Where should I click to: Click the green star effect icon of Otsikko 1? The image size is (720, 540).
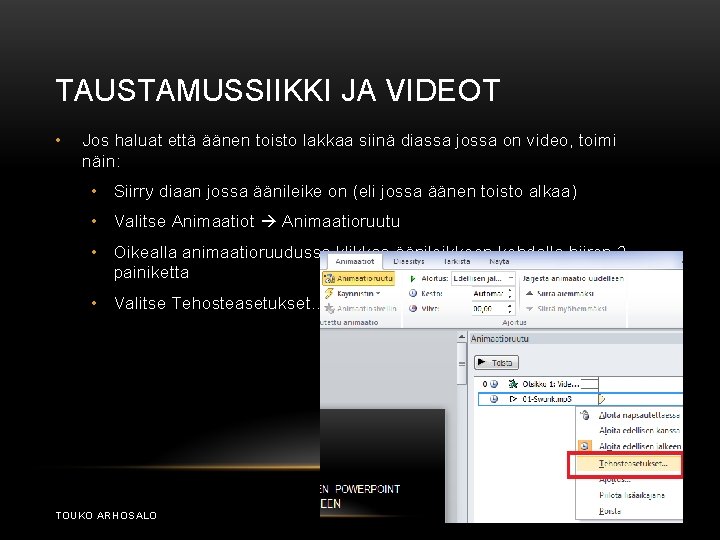pos(513,384)
